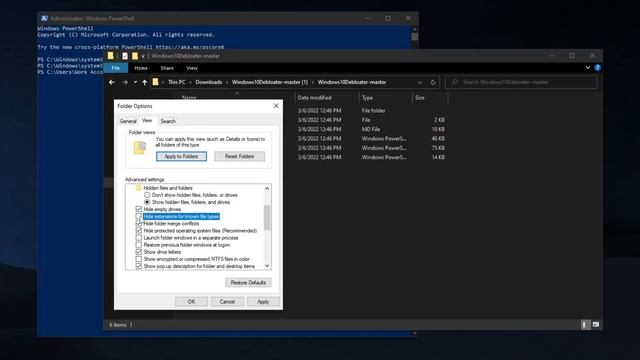
Task: Enable Launch folder windows in separate process
Action: 139,238
